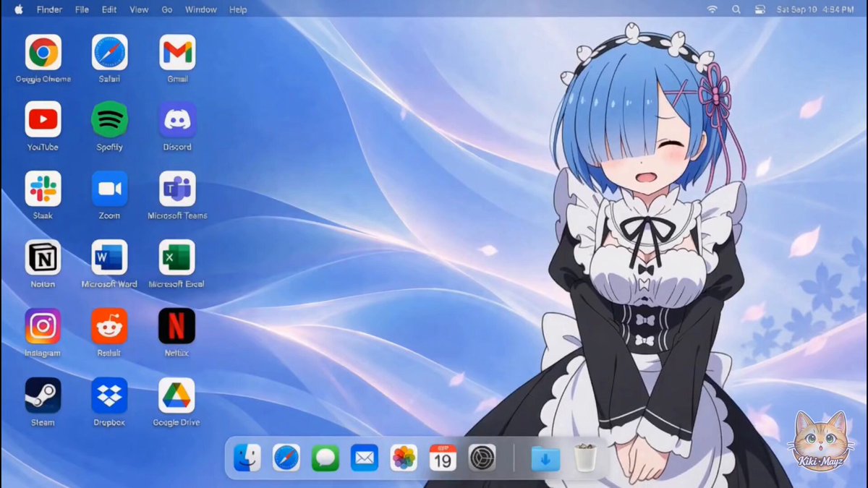Viewport: 868px width, 488px height.
Task: Launch the Microsoft Word icon
Action: pyautogui.click(x=109, y=257)
